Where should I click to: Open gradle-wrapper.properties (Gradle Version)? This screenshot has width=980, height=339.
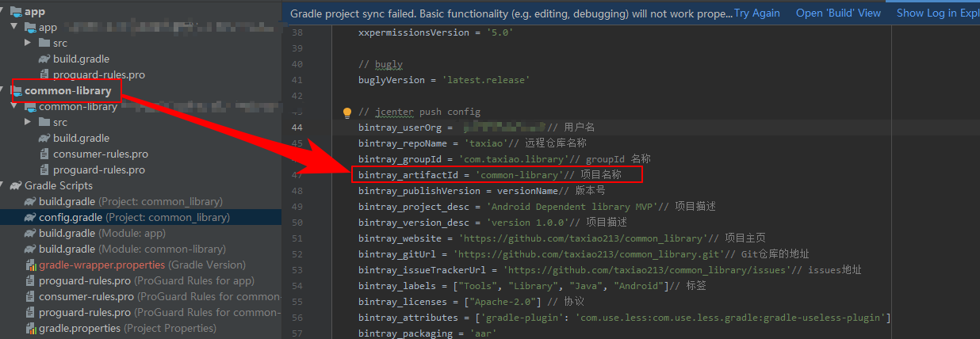[142, 265]
